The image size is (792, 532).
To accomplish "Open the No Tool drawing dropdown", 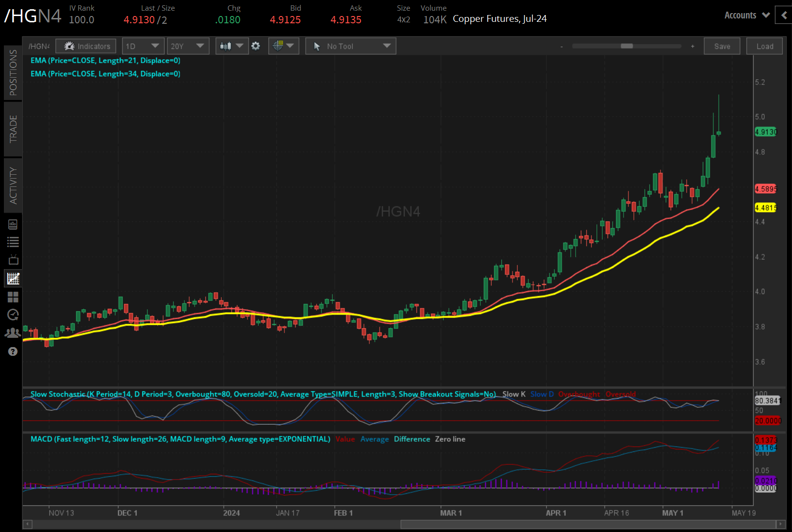I will point(350,46).
